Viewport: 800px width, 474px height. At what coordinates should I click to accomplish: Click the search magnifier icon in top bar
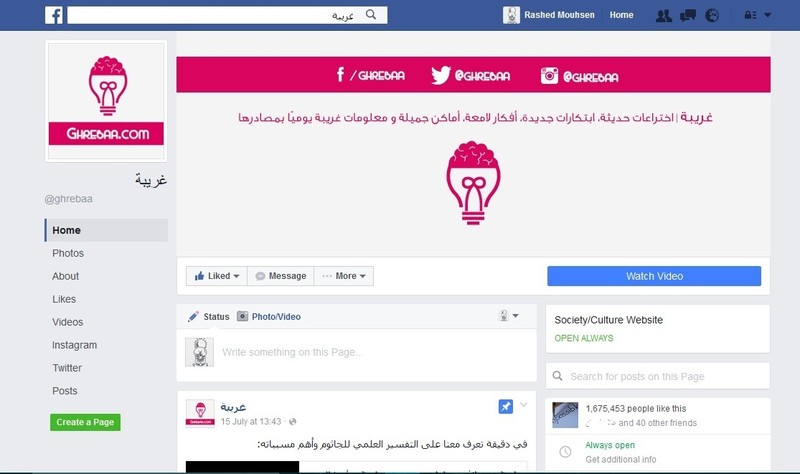tap(371, 15)
